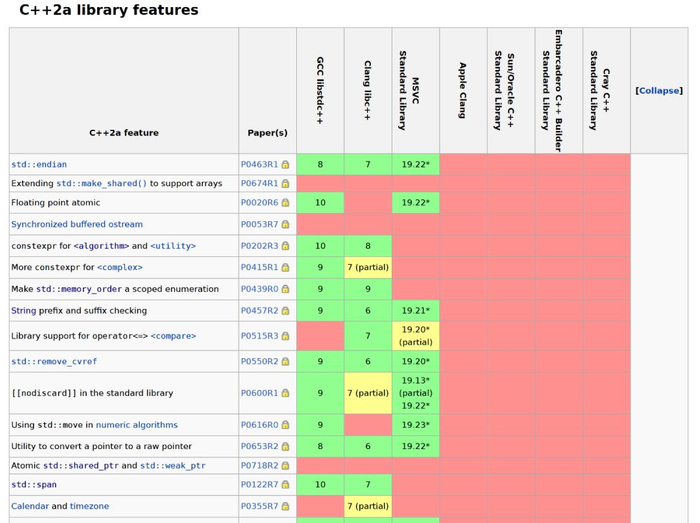Open the std::remove_cvref link
700x523 pixels.
click(x=54, y=362)
